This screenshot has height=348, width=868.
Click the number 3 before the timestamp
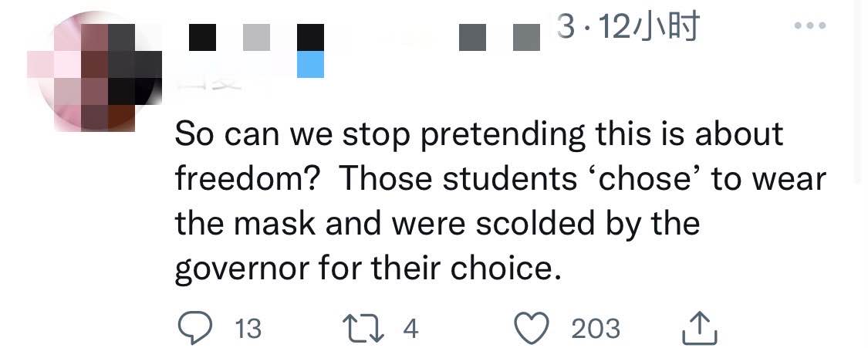(x=566, y=27)
